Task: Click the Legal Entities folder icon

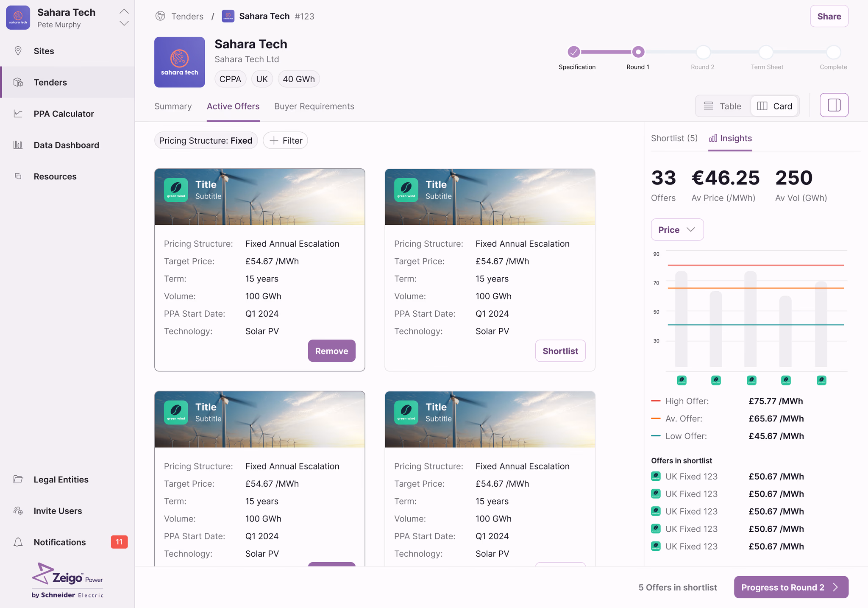Action: (x=18, y=480)
